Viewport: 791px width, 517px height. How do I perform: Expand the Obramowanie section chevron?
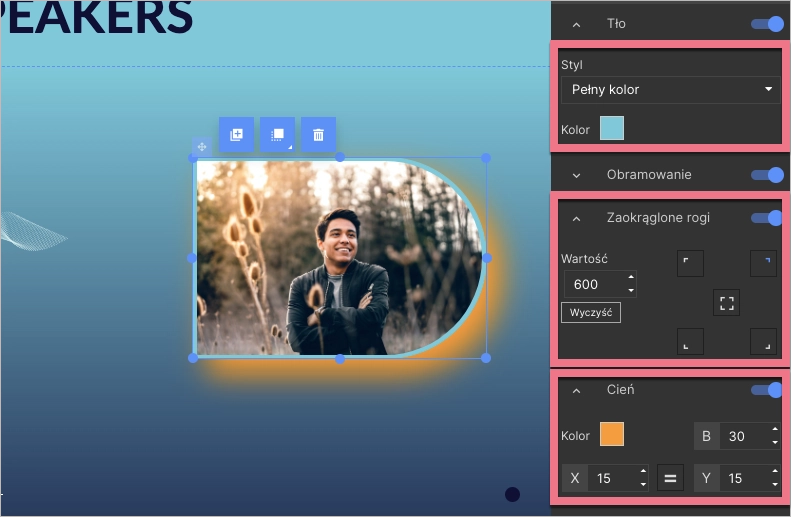point(576,175)
